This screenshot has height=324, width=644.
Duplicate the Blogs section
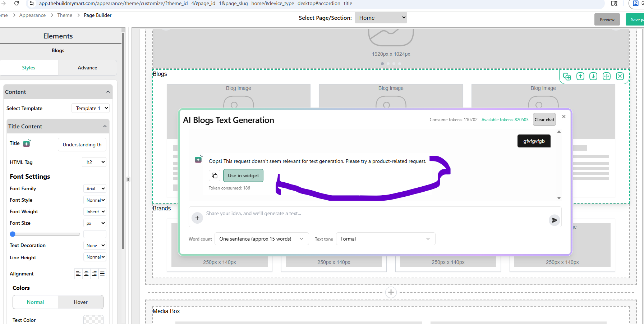point(567,76)
